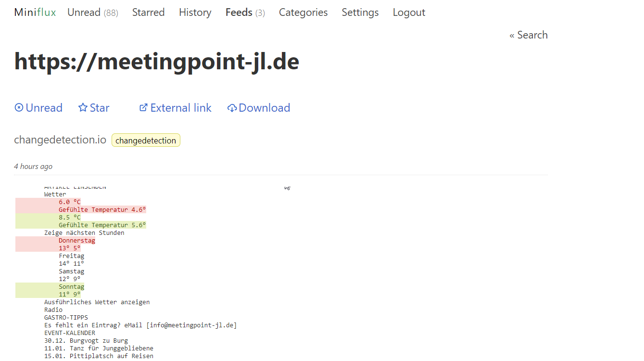Mark entry as Unread via text
The width and height of the screenshot is (644, 361).
point(44,108)
